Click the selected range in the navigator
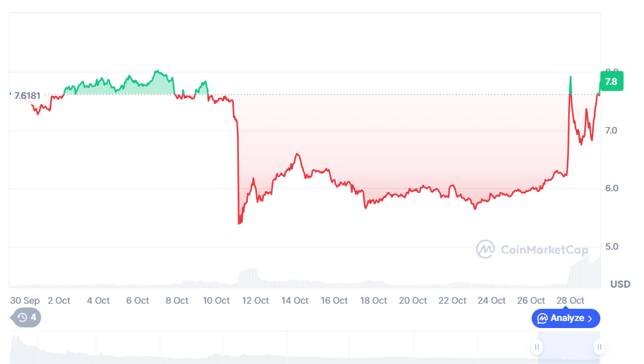This screenshot has height=364, width=644. point(568,347)
